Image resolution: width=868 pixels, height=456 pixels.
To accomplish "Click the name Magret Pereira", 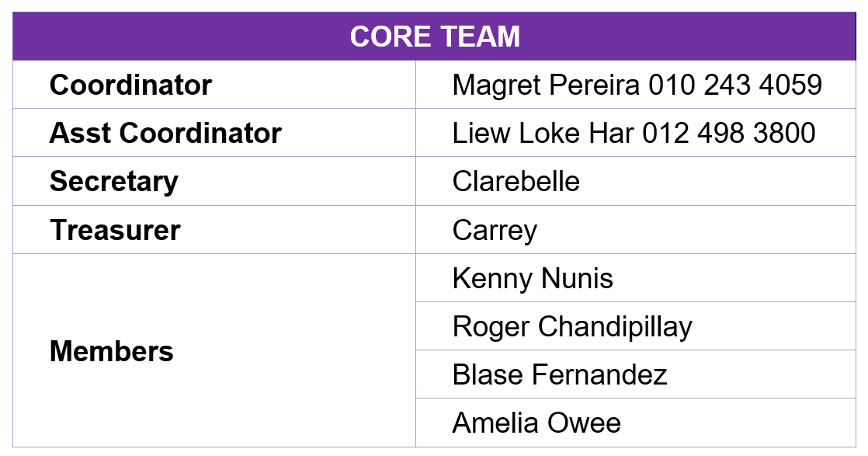I will (546, 85).
